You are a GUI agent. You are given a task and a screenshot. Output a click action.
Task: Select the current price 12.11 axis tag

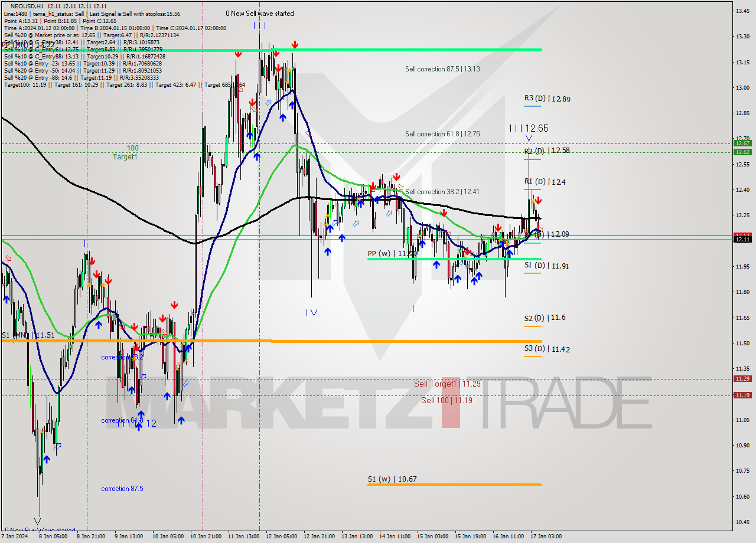pos(742,239)
